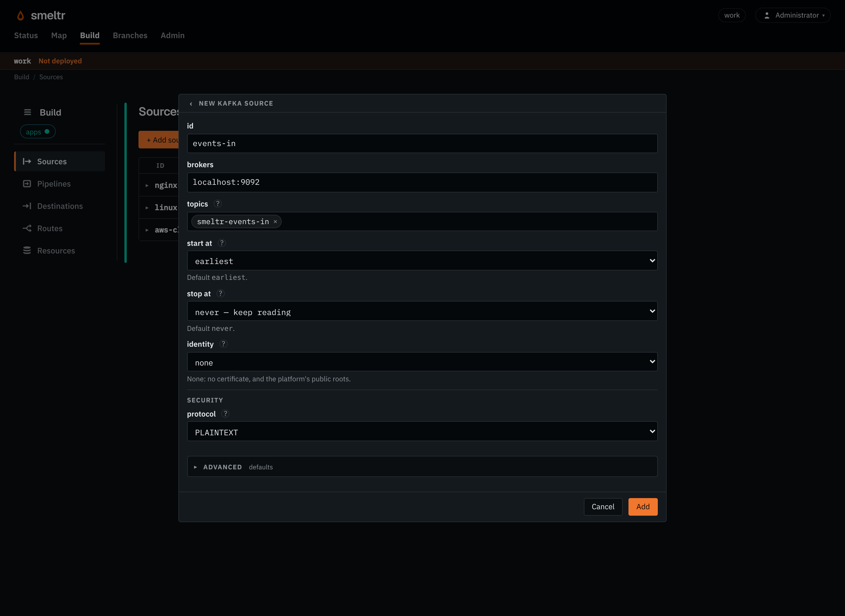
Task: Expand the linux source row
Action: [x=147, y=208]
